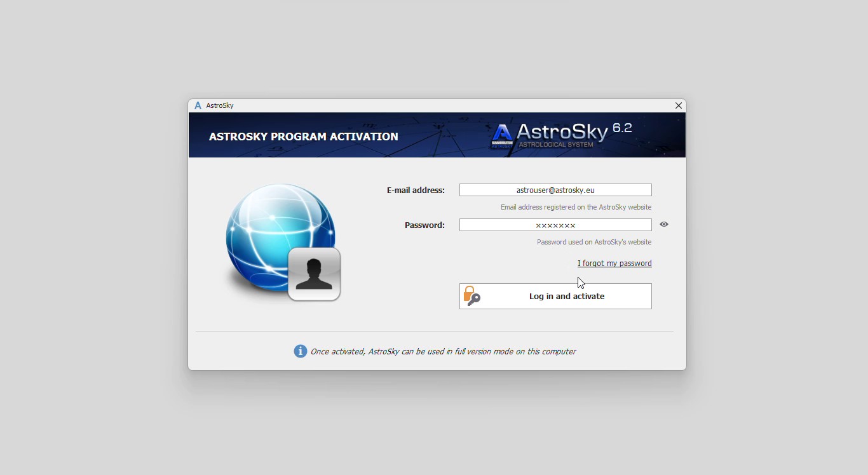Screen dimensions: 868x475
Task: Click the 'Password:' label
Action: click(x=424, y=225)
